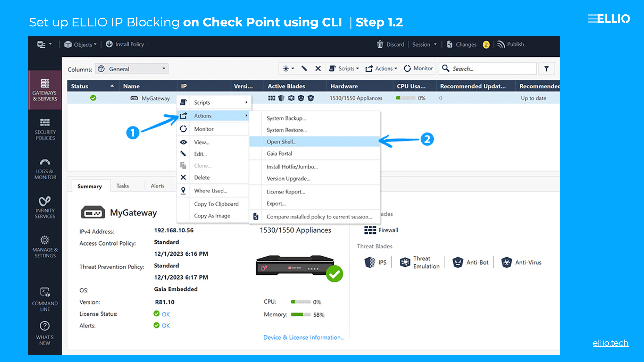This screenshot has width=644, height=362.
Task: Select the IPS threat blade icon
Action: pos(370,262)
